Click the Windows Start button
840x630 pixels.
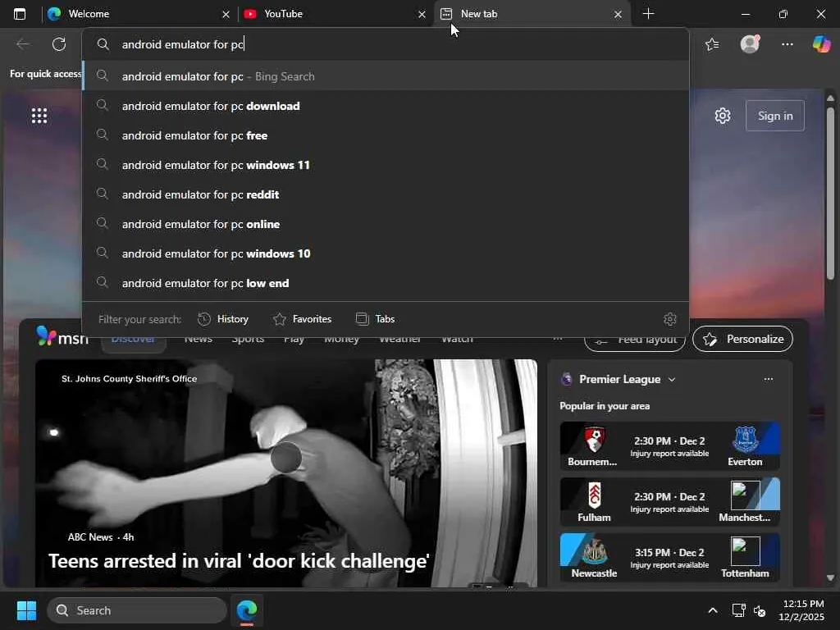point(26,610)
